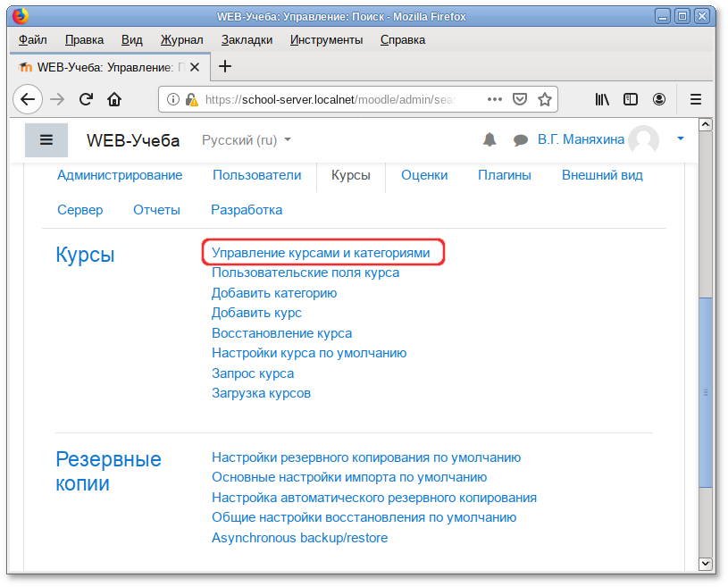This screenshot has height=587, width=728.
Task: Toggle the Firefox sidebar icon
Action: click(631, 99)
